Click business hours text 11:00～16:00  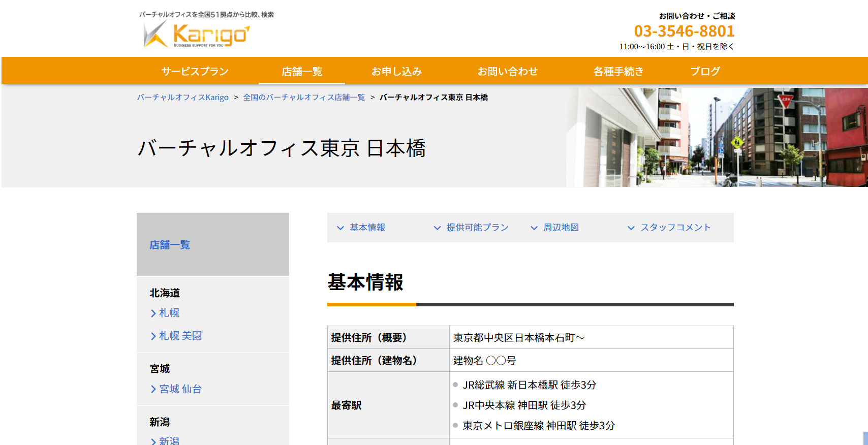tap(642, 46)
